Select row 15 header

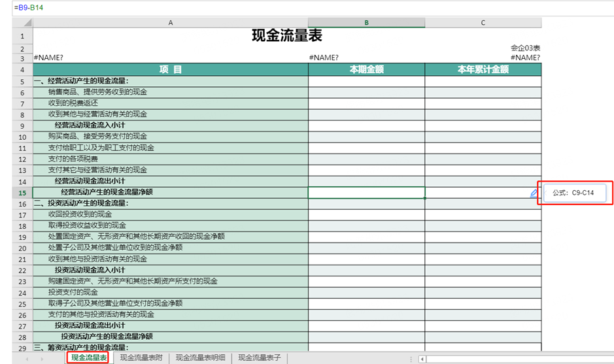point(22,193)
